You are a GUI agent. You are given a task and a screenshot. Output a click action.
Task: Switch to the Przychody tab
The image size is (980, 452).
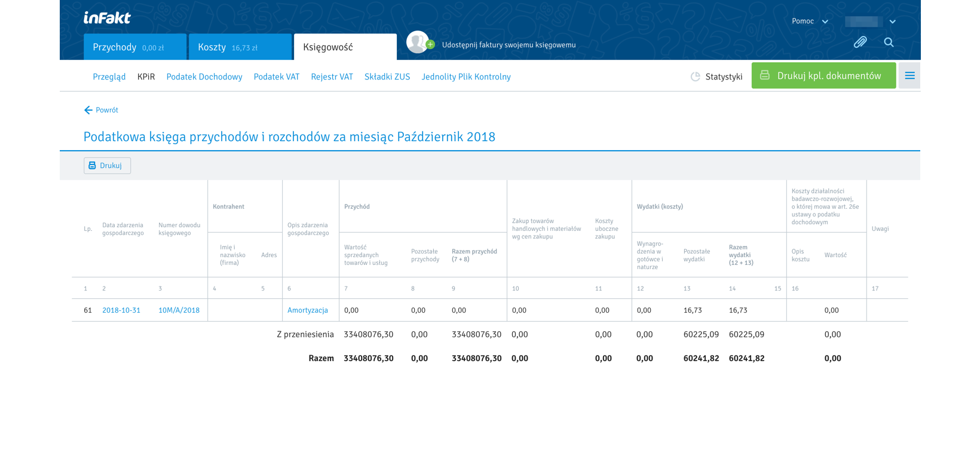click(135, 47)
